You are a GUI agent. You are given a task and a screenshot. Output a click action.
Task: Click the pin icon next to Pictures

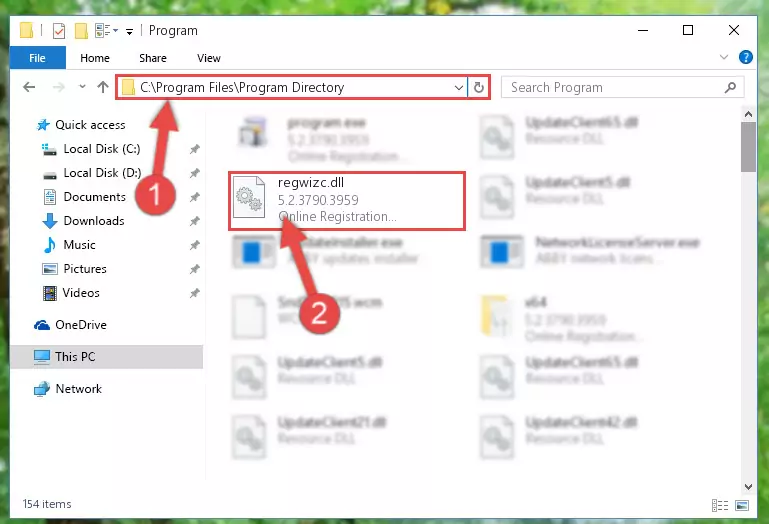[x=195, y=269]
